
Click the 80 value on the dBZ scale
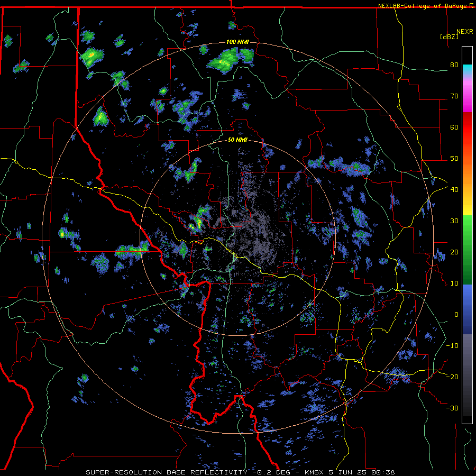pos(454,65)
